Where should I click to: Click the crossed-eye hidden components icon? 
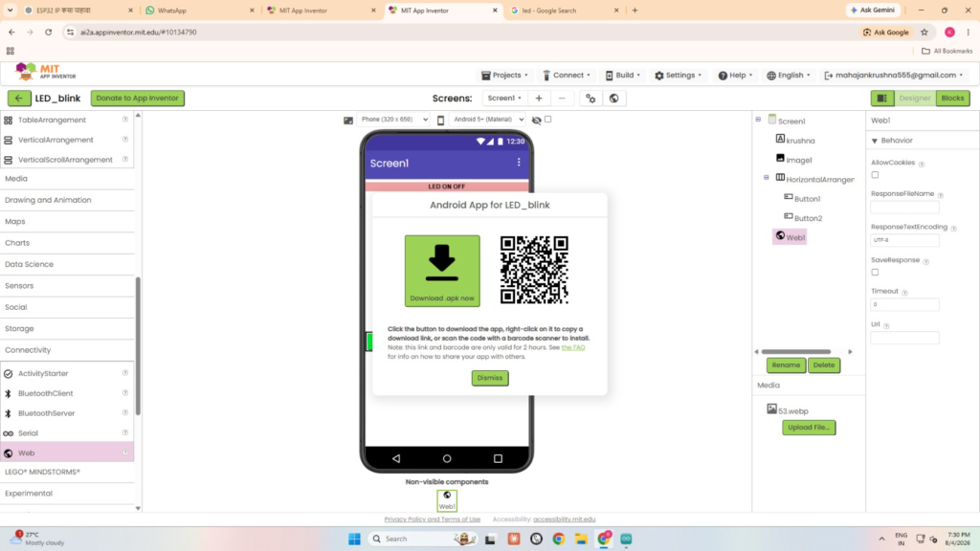click(536, 120)
